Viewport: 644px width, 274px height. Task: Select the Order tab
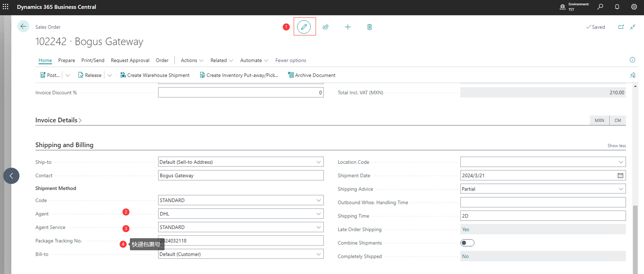coord(162,60)
